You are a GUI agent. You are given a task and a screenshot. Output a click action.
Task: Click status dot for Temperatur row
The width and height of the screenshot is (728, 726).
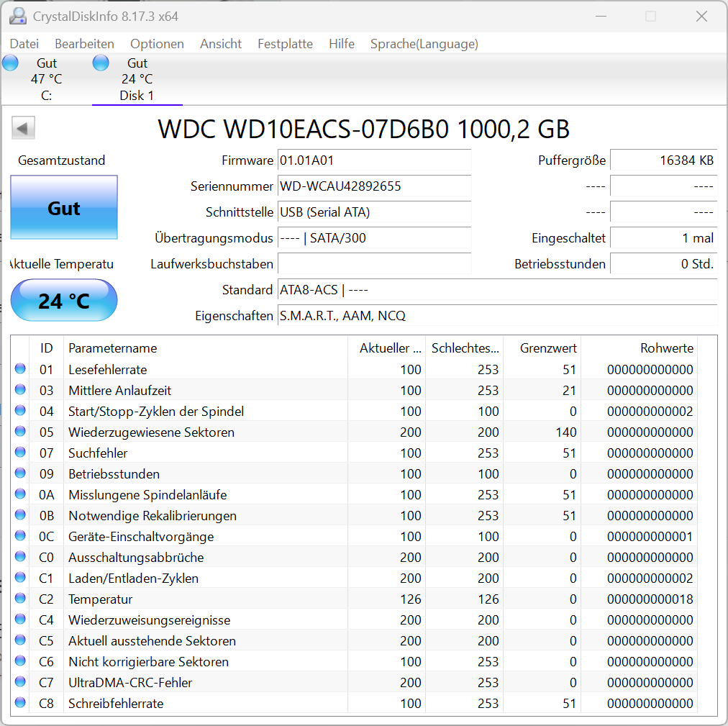tap(20, 599)
